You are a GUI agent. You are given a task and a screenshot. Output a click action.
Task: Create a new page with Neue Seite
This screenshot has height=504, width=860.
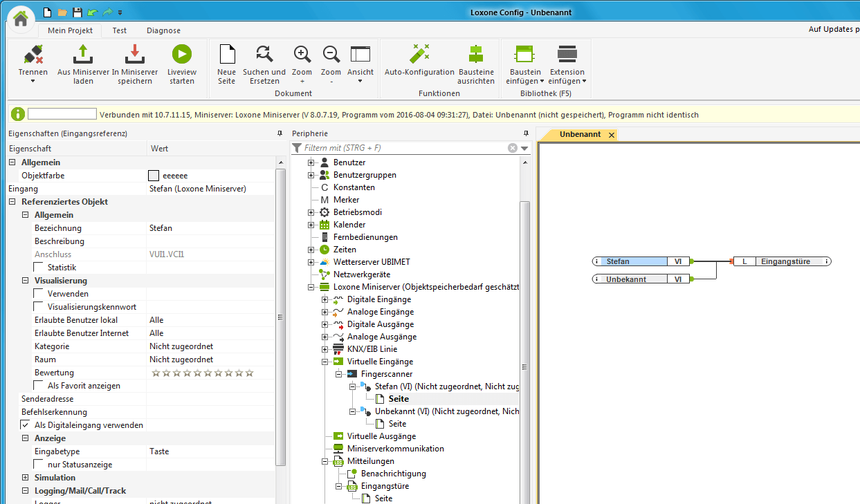pos(226,55)
